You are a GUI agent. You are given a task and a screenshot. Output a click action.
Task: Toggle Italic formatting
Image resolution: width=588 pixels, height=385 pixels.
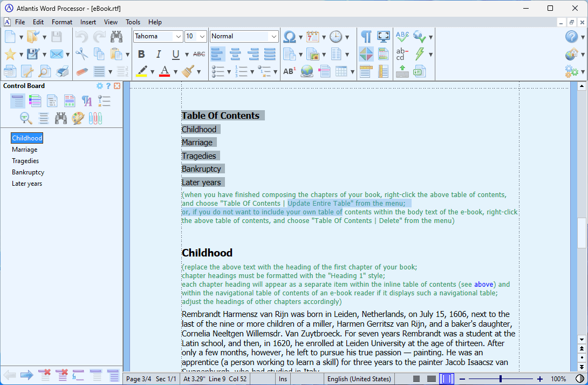(x=159, y=54)
